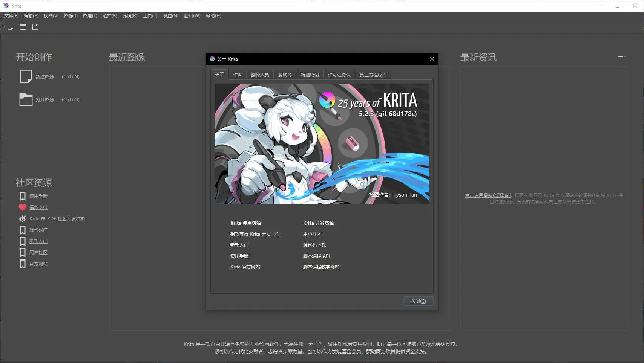Click the 最近图像 empty list area heading

point(127,57)
